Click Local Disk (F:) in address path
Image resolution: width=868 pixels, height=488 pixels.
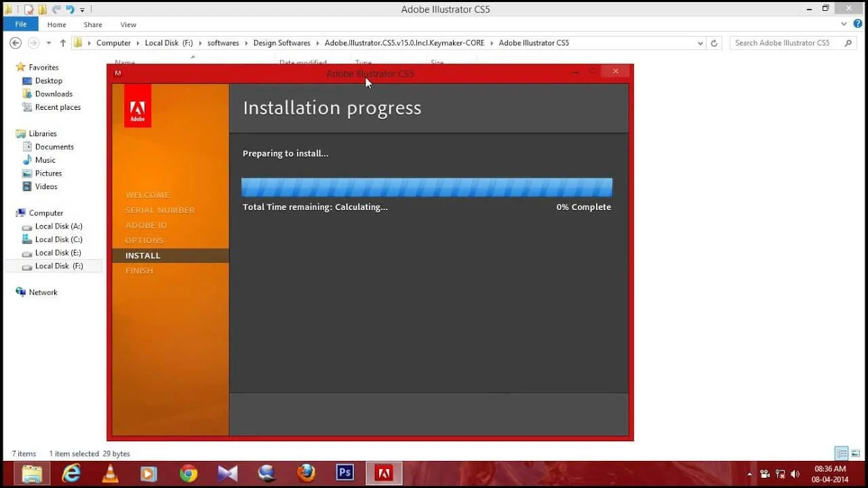169,43
